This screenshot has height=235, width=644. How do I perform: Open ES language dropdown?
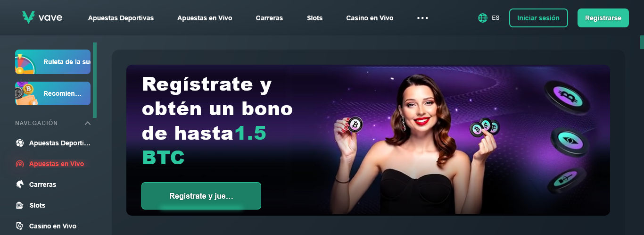pos(495,18)
